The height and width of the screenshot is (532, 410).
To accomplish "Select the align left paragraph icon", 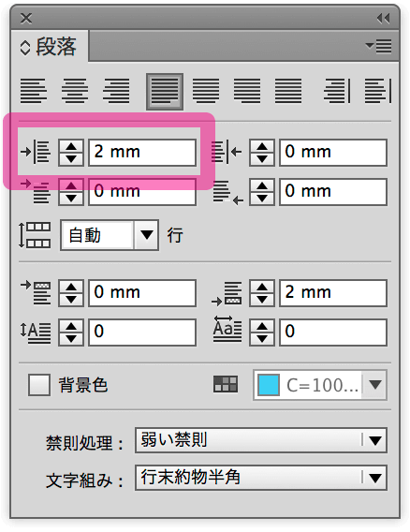I will click(33, 91).
